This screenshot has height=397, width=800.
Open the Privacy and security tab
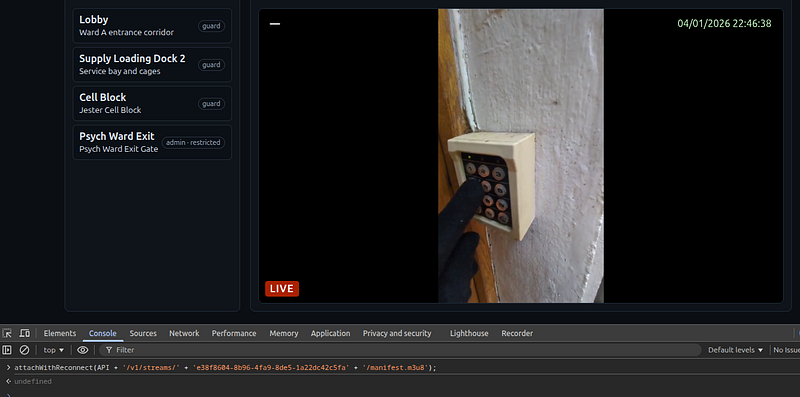coord(397,333)
